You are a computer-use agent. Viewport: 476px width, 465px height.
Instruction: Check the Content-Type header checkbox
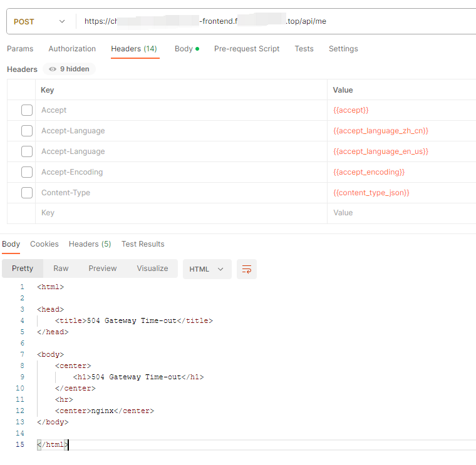click(27, 193)
